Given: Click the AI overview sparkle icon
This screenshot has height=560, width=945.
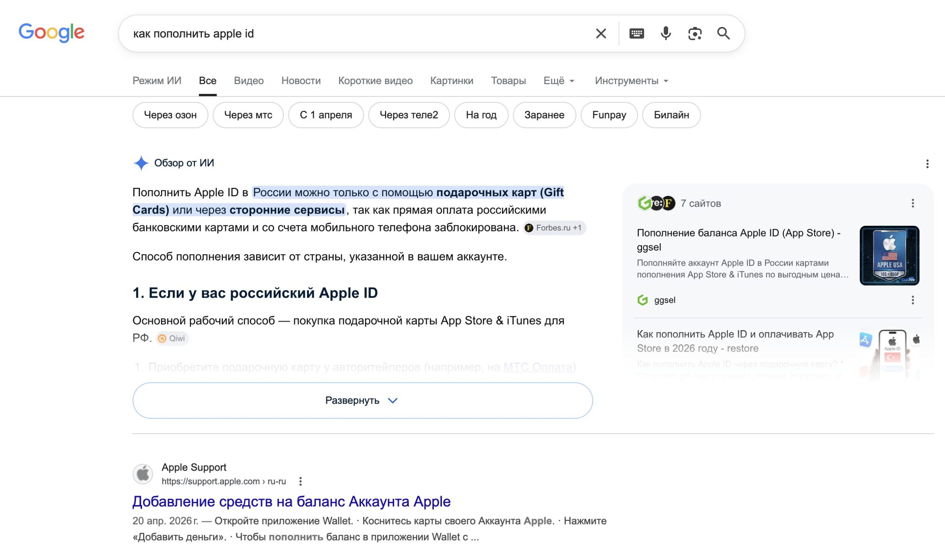Looking at the screenshot, I should pos(141,163).
